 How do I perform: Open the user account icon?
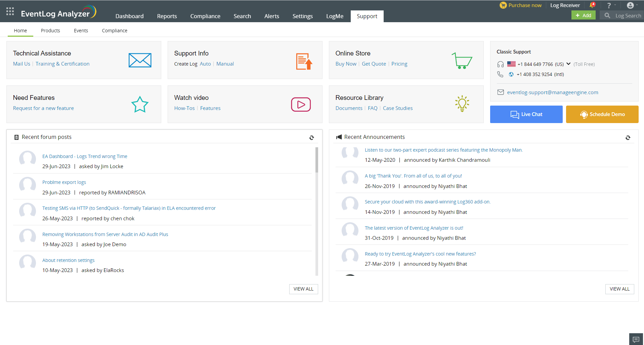click(x=630, y=5)
